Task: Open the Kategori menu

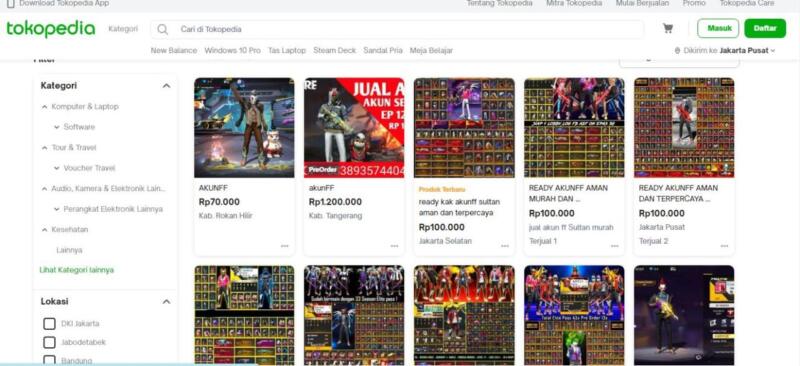Action: click(123, 29)
